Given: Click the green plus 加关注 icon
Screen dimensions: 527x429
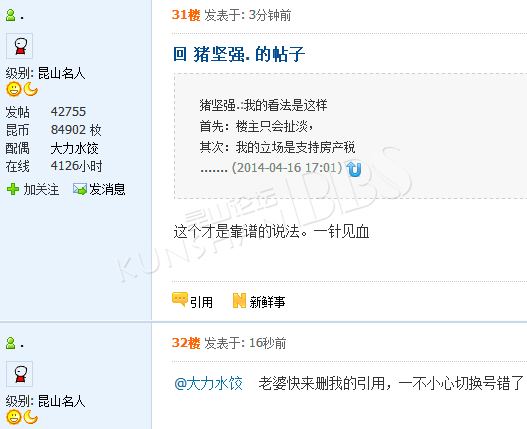Looking at the screenshot, I should (13, 189).
